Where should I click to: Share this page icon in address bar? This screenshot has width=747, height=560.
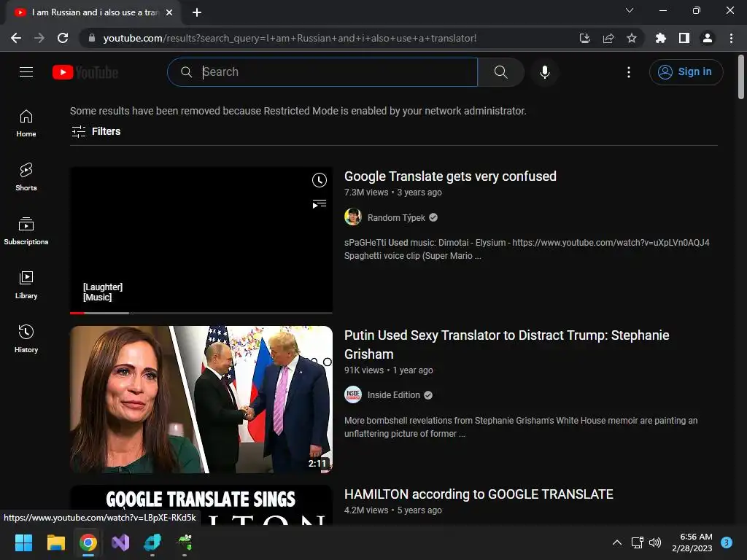pos(608,38)
